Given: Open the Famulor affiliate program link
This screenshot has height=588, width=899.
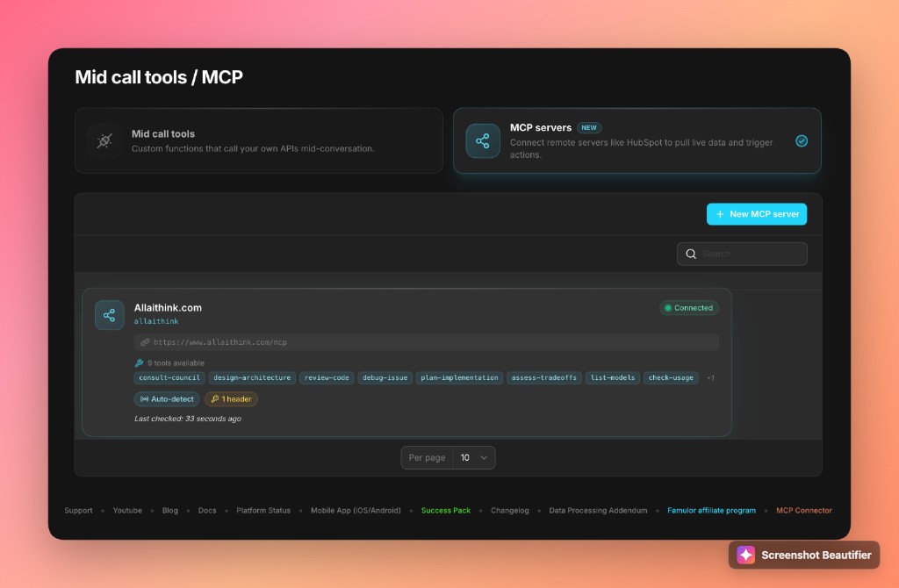Looking at the screenshot, I should click(x=711, y=511).
